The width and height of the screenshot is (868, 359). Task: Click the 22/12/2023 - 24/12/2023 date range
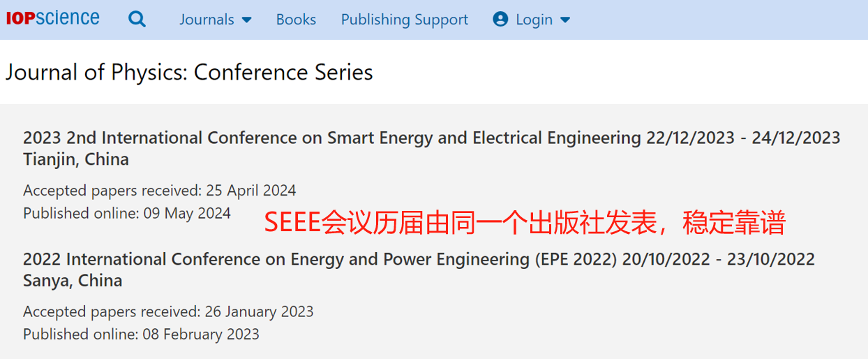[744, 138]
